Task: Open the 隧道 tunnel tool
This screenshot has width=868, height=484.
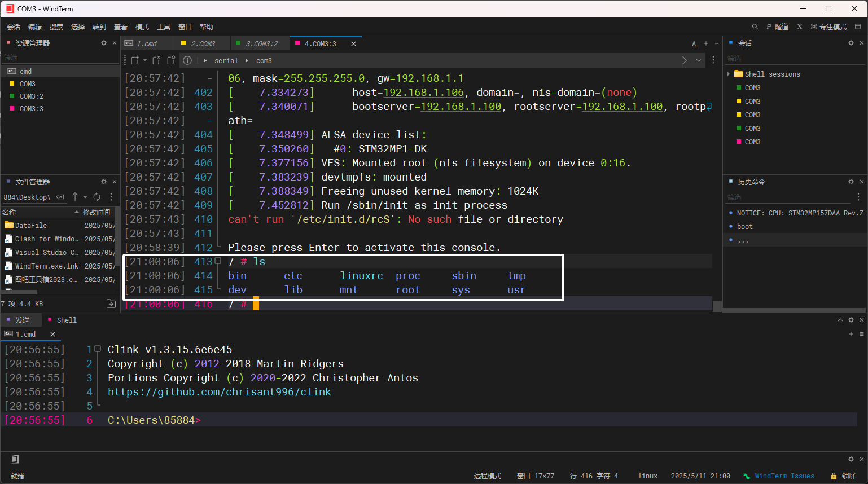Action: [777, 27]
